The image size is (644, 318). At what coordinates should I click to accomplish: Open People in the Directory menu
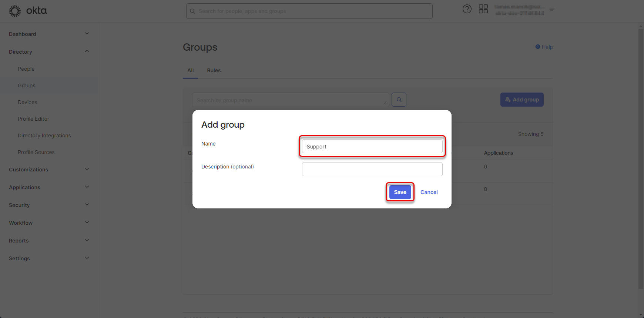(26, 69)
